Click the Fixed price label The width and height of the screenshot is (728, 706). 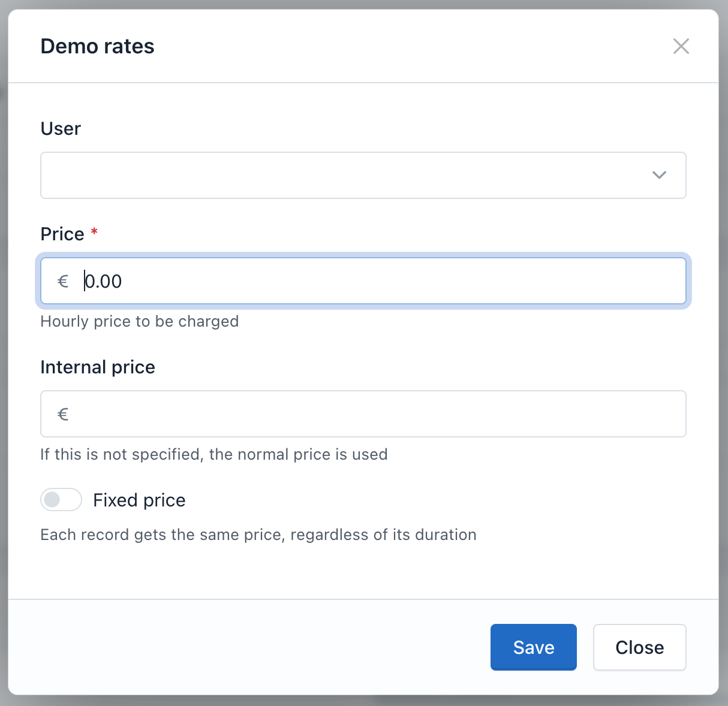[139, 500]
